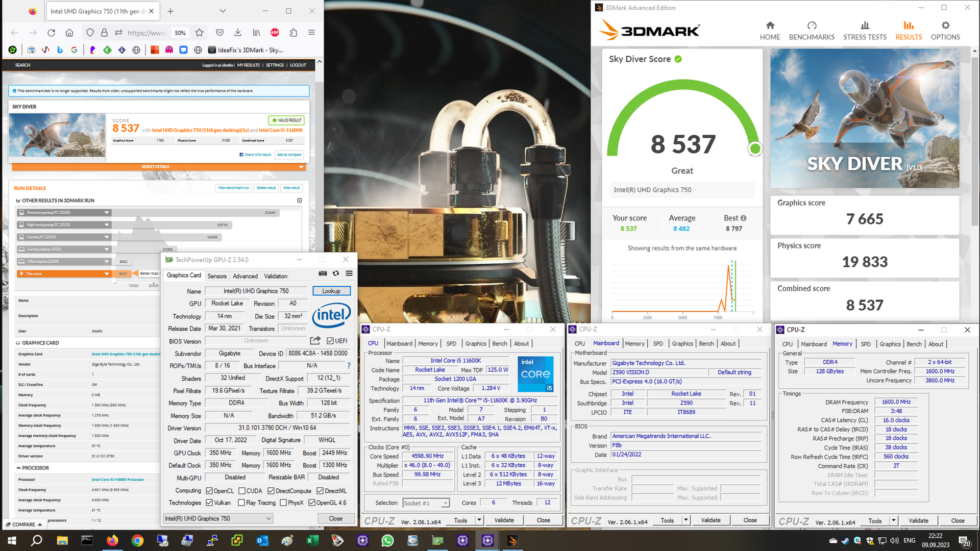
Task: Toggle CUDA checkbox
Action: (x=242, y=491)
